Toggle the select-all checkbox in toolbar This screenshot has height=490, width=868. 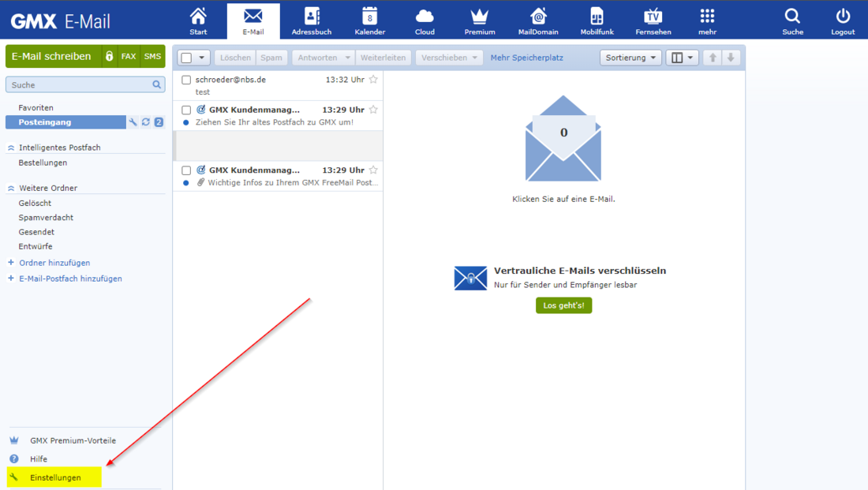[x=187, y=58]
